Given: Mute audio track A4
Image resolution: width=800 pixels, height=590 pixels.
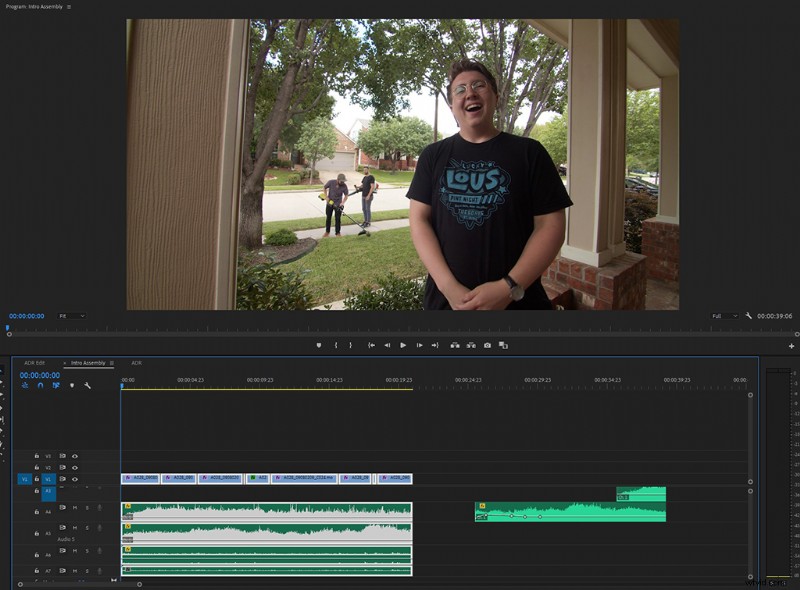Looking at the screenshot, I should point(74,508).
